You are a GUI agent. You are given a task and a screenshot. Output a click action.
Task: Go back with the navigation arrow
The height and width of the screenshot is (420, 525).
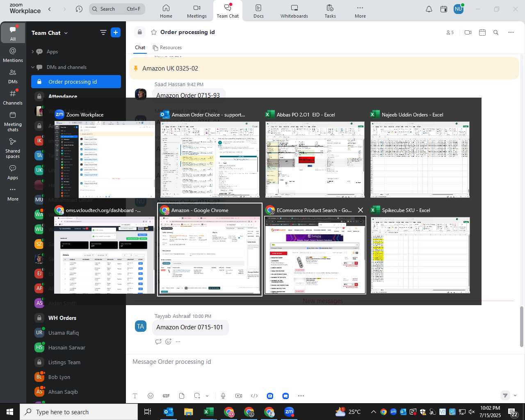(50, 9)
